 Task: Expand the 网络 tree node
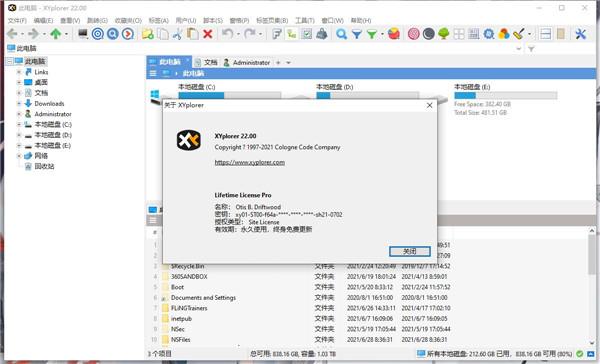(19, 156)
